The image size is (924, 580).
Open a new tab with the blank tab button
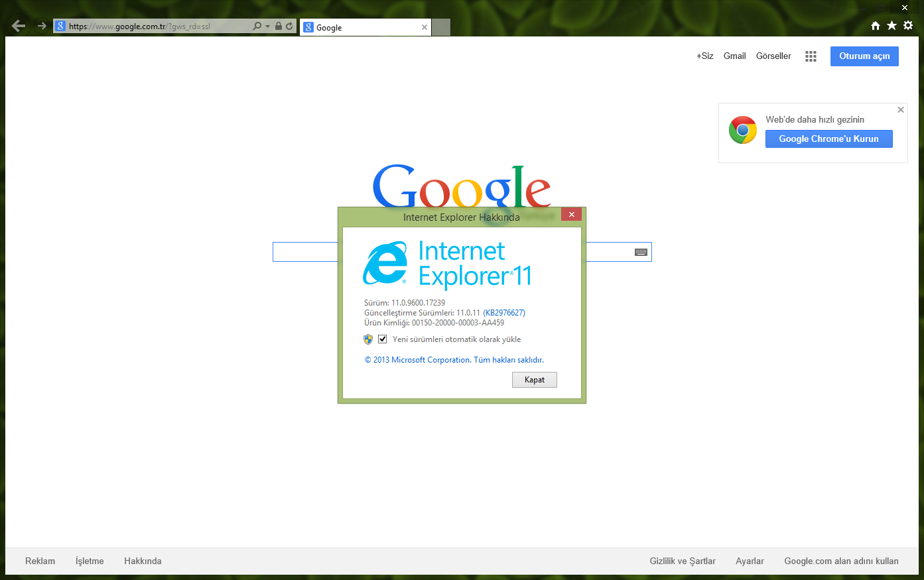[441, 27]
